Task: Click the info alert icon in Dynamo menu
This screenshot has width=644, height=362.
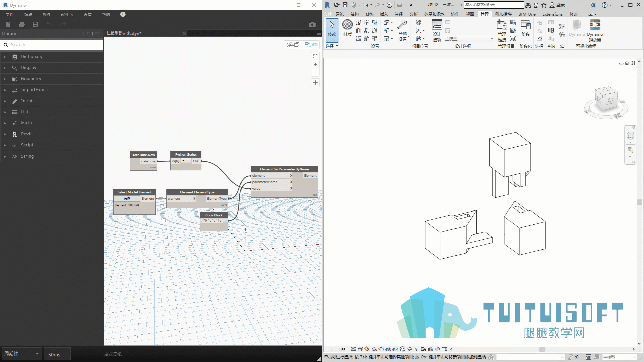Action: (x=123, y=14)
